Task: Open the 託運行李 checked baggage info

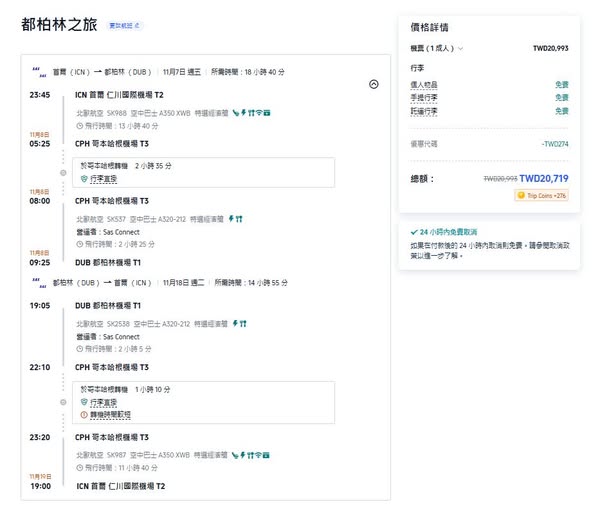Action: tap(424, 111)
